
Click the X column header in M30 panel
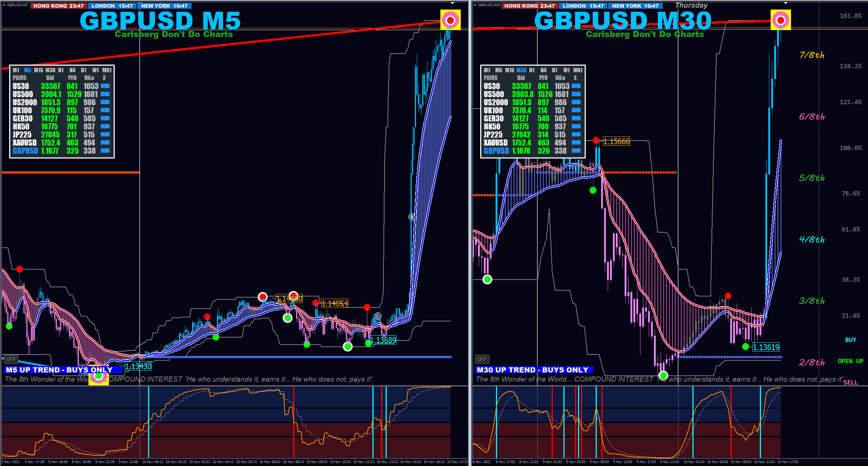coord(575,78)
